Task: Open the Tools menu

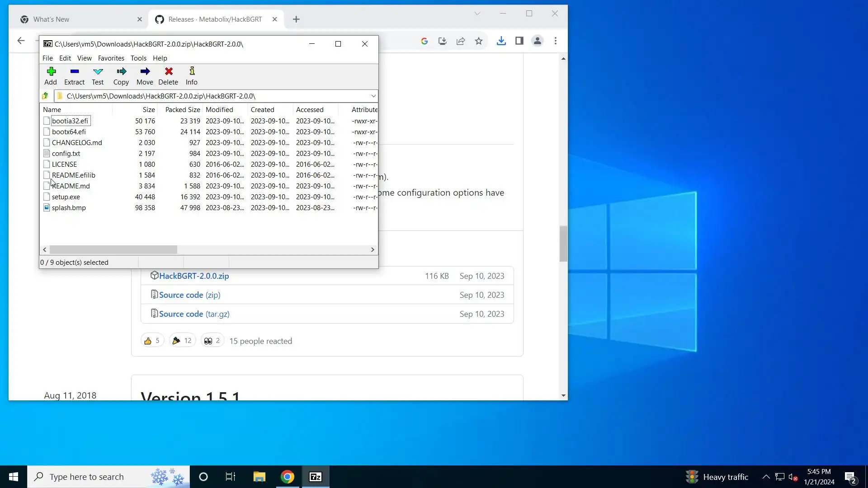Action: (138, 58)
